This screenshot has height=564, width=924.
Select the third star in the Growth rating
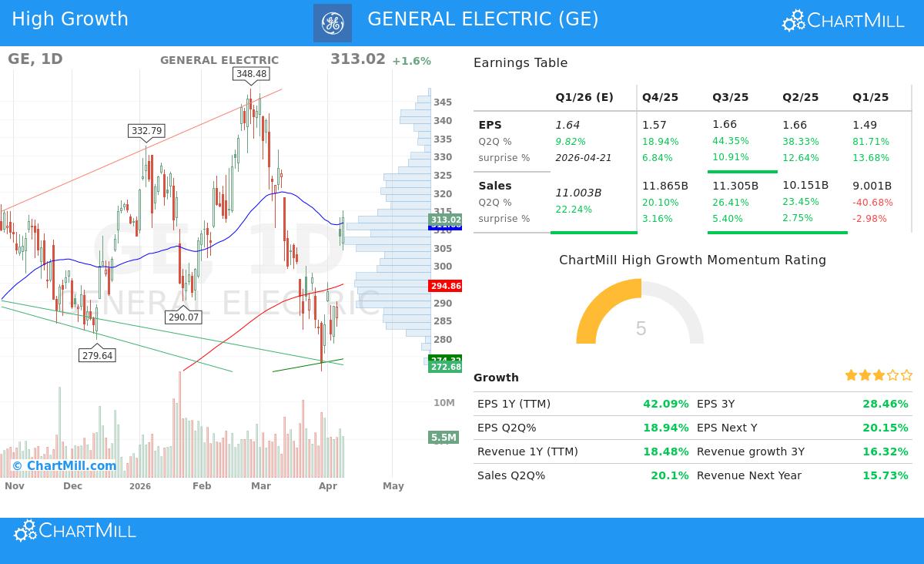(878, 375)
